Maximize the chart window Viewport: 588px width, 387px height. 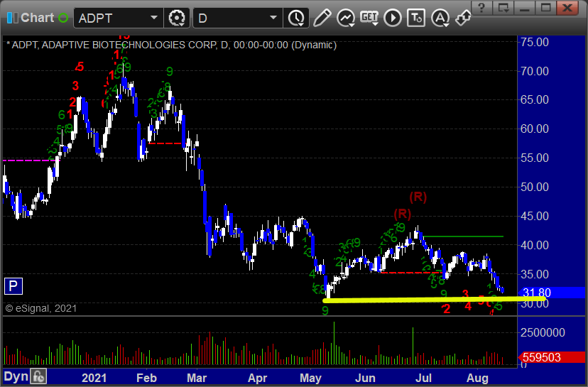pyautogui.click(x=545, y=8)
